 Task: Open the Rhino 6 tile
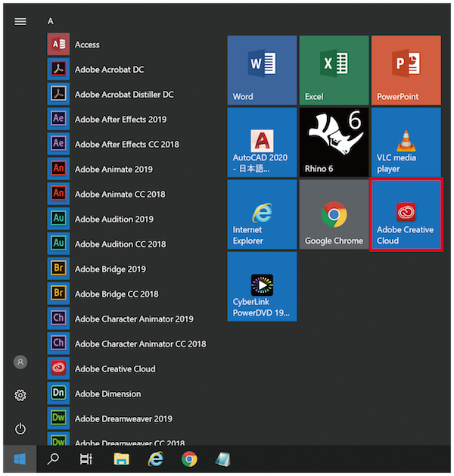(334, 142)
